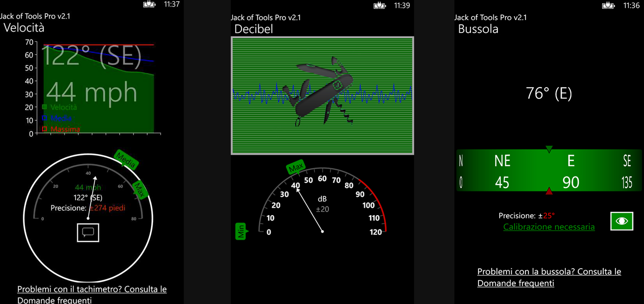The height and width of the screenshot is (304, 644).
Task: Tap the Min tag on decibel gauge
Action: point(241,232)
